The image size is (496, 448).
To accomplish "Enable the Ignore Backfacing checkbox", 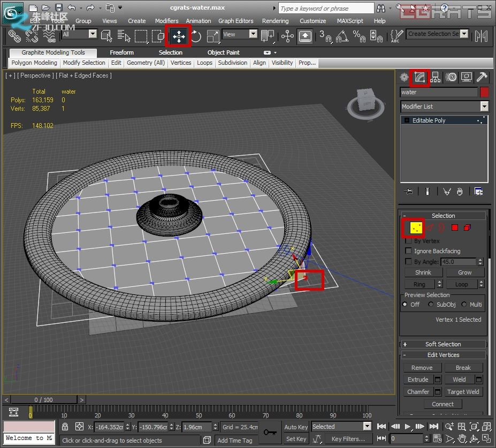I will coord(409,251).
